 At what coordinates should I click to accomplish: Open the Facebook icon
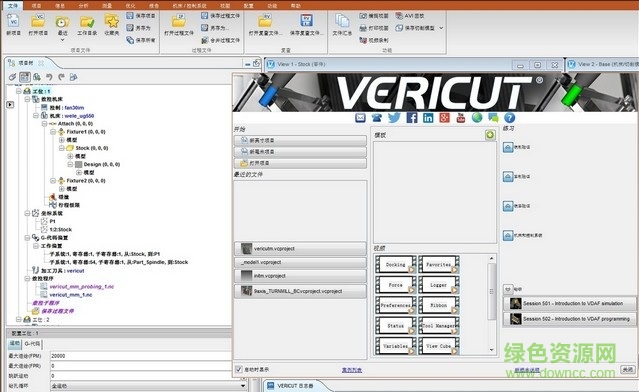click(412, 118)
